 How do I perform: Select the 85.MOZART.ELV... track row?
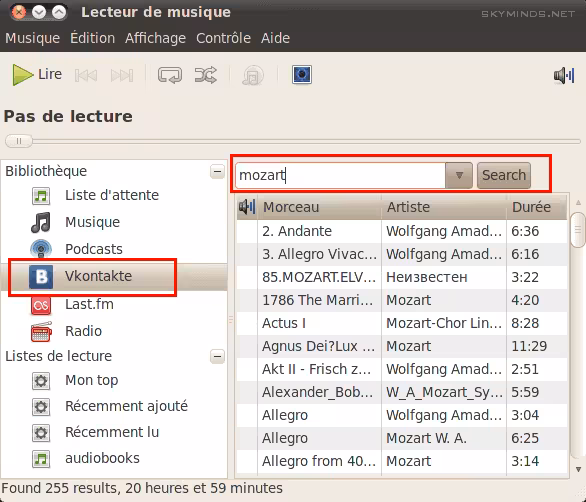pyautogui.click(x=402, y=277)
